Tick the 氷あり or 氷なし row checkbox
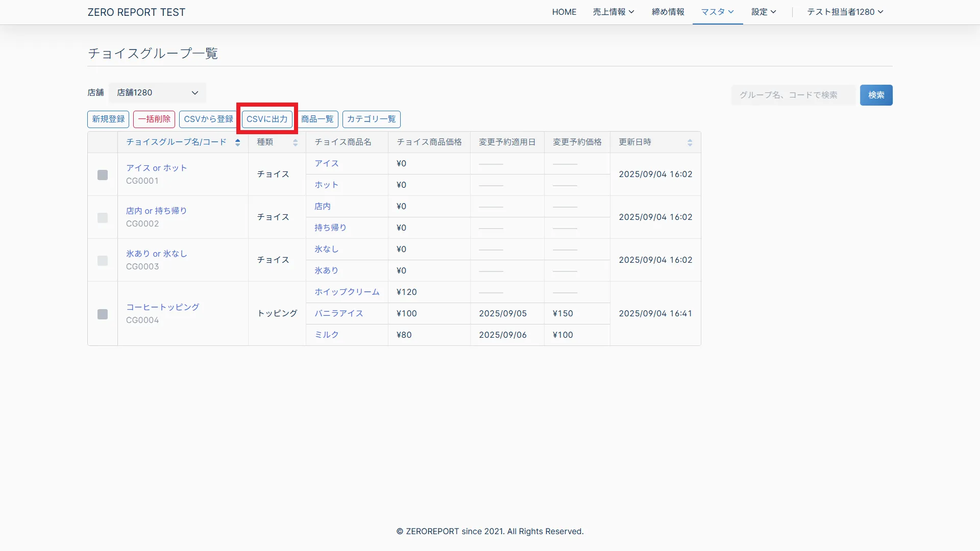 tap(103, 261)
